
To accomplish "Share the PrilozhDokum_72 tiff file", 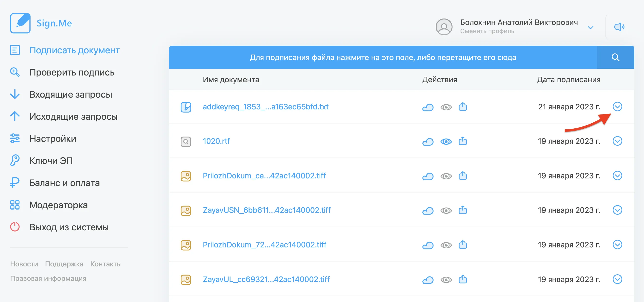I will pyautogui.click(x=463, y=245).
